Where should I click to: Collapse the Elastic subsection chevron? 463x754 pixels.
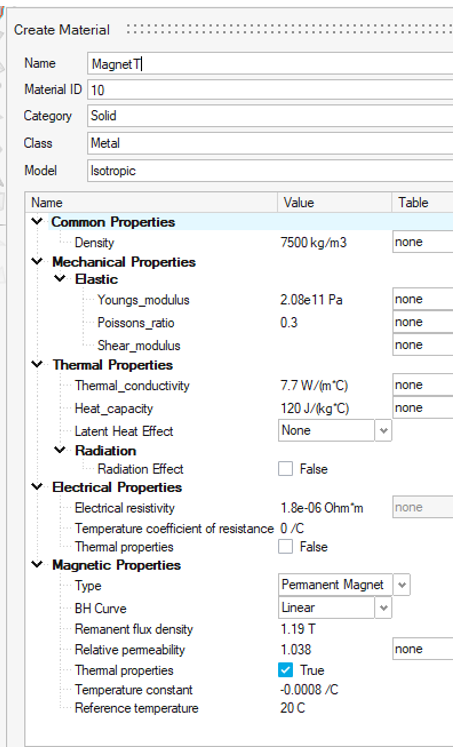(x=60, y=278)
